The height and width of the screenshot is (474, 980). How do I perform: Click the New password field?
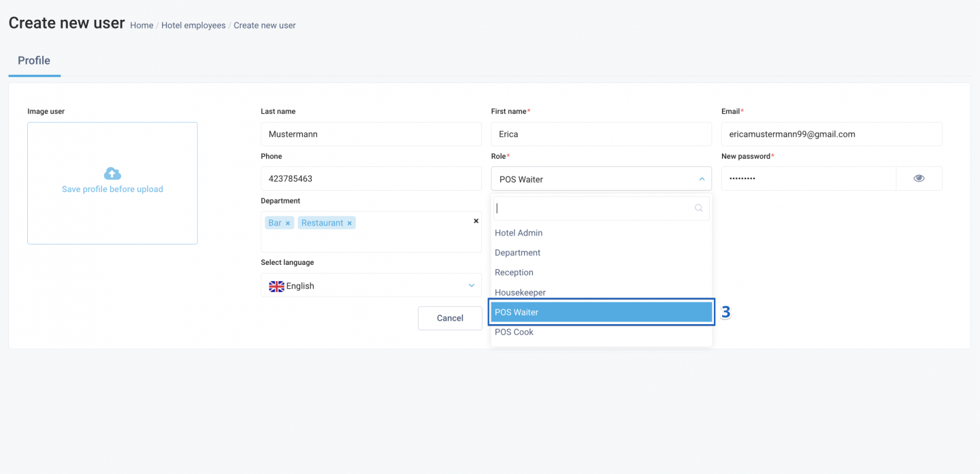[808, 178]
